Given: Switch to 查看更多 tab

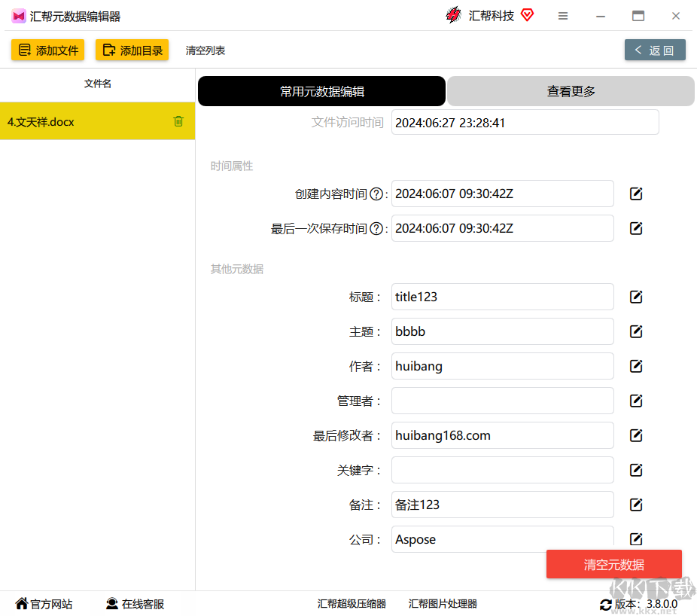Looking at the screenshot, I should point(571,91).
